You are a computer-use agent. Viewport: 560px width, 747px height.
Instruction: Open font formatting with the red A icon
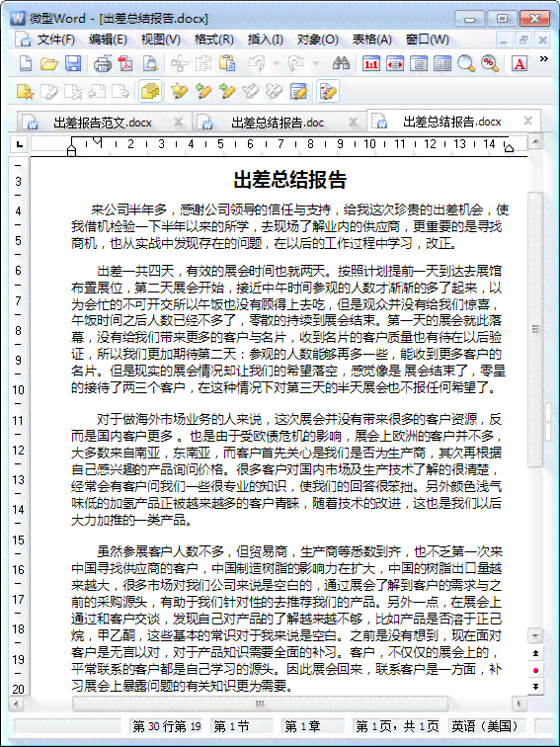(520, 63)
